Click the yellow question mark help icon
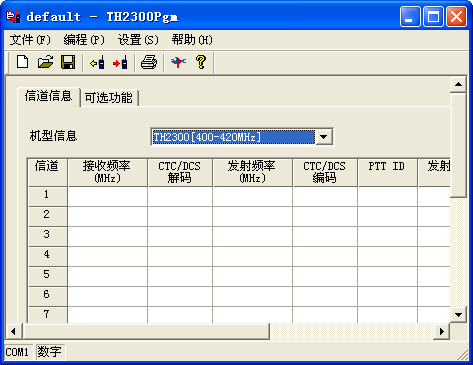473x365 pixels. [x=201, y=62]
